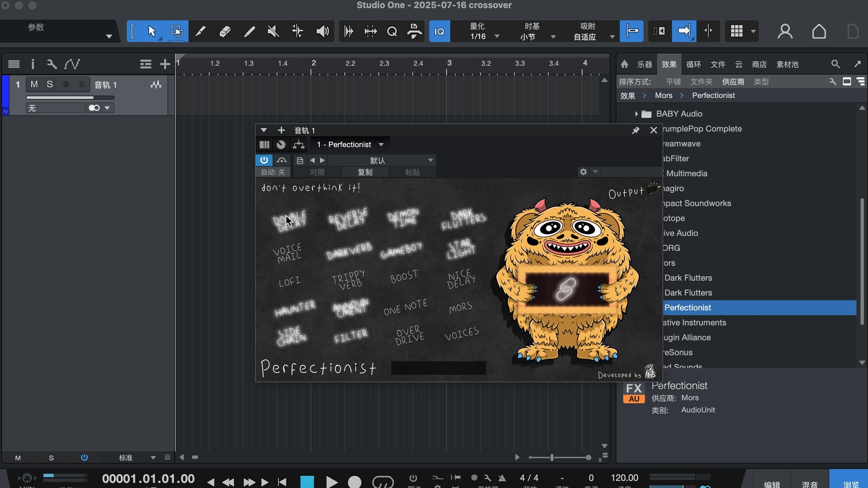Open the 1 - Perfectionist insert dropdown
868x488 pixels.
click(350, 145)
